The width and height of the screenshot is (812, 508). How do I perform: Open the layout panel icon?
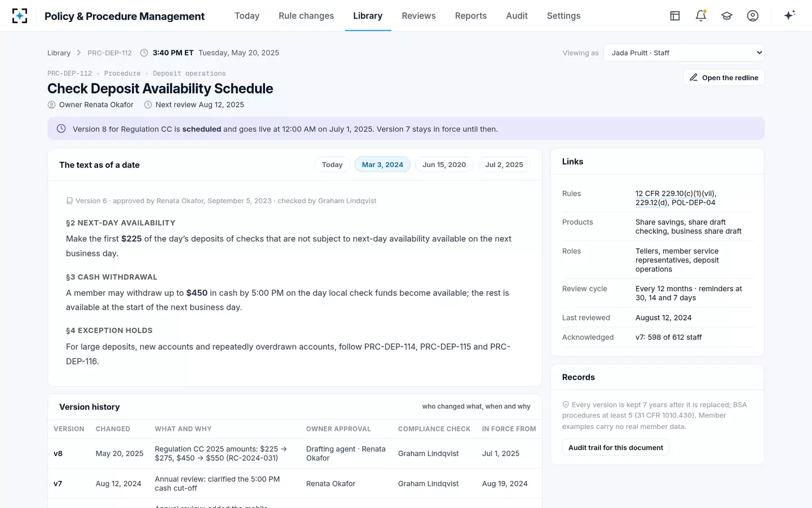pyautogui.click(x=675, y=16)
